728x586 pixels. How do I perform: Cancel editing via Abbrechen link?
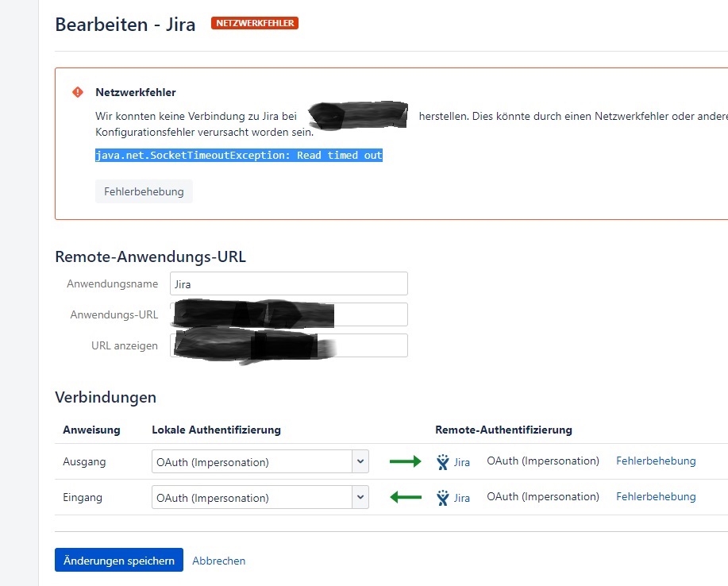pyautogui.click(x=218, y=561)
